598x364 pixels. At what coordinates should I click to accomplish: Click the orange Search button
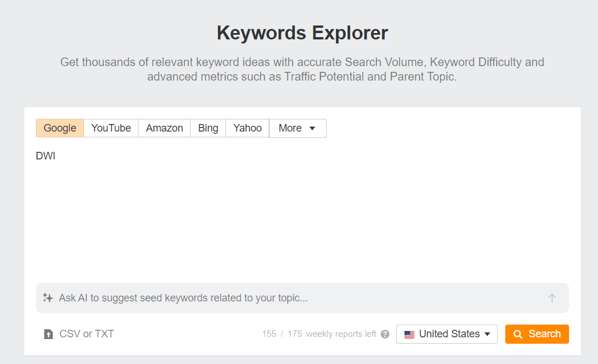(537, 334)
